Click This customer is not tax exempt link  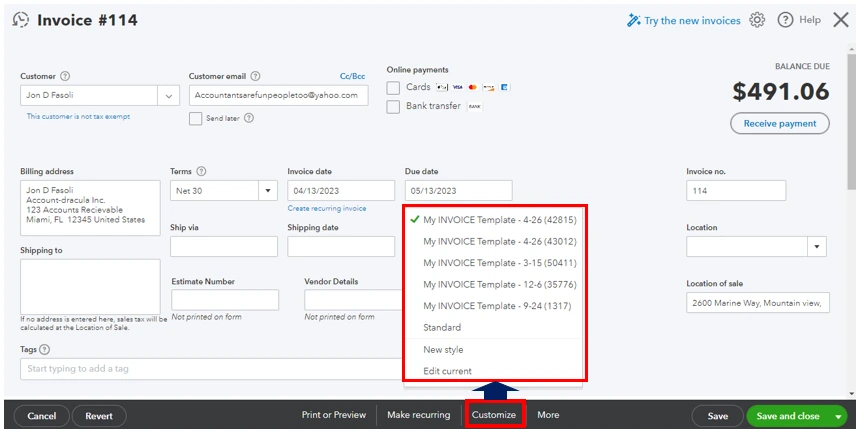(x=78, y=116)
